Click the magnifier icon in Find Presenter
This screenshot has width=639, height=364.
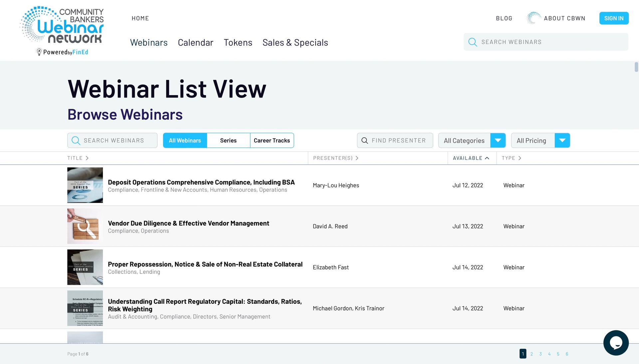[365, 141]
